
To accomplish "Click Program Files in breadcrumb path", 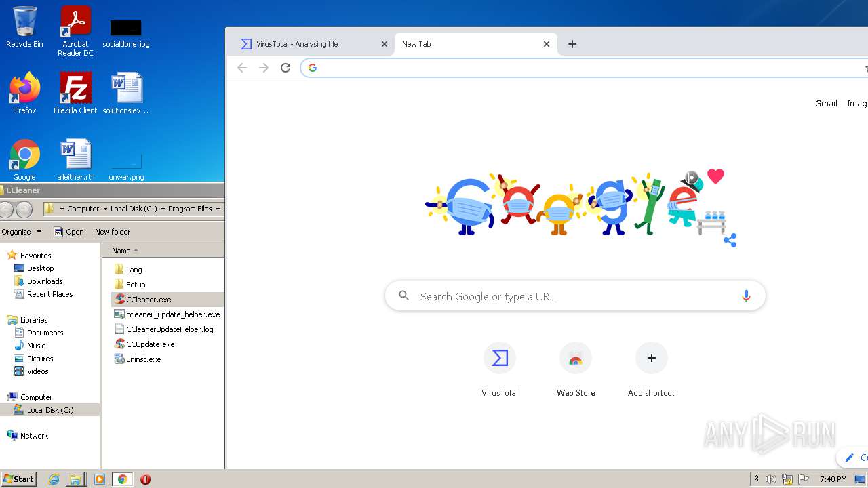I will click(190, 209).
